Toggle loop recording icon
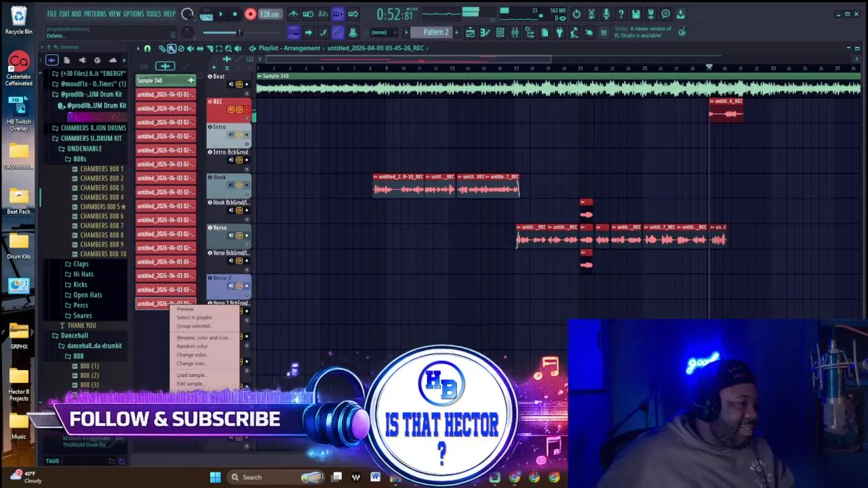The height and width of the screenshot is (488, 868). pos(353,14)
